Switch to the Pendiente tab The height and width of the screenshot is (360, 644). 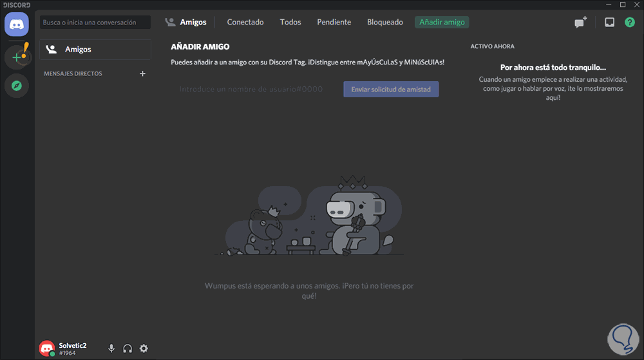[x=334, y=22]
